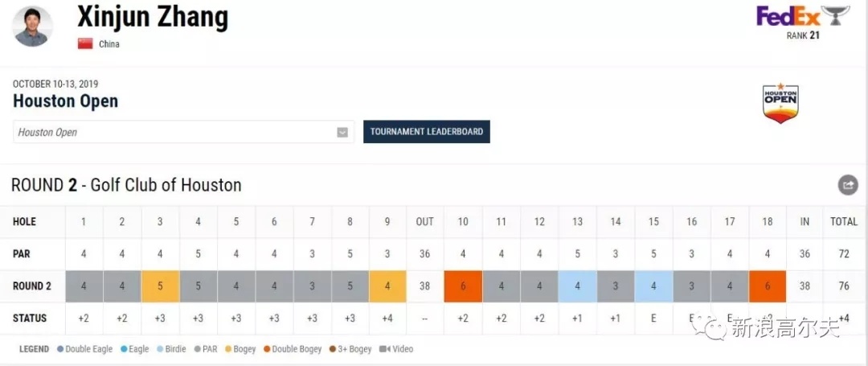Click the China flag icon

[x=85, y=43]
